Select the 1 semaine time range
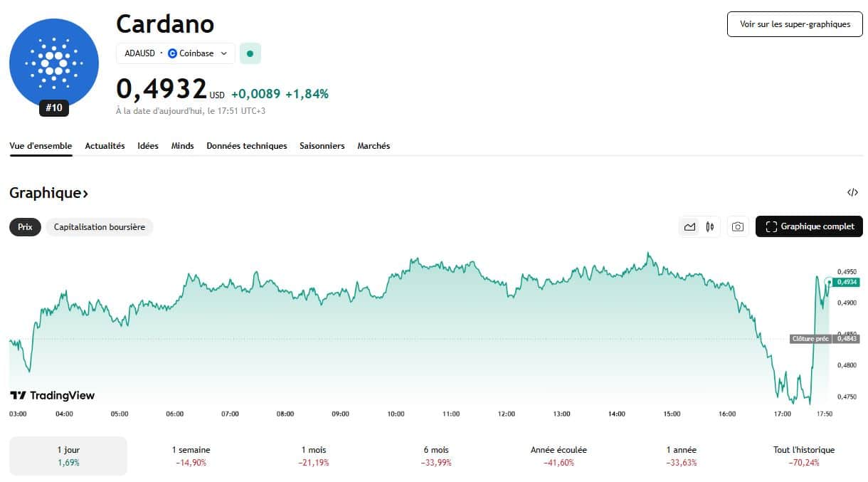This screenshot has height=482, width=868. pos(191,456)
